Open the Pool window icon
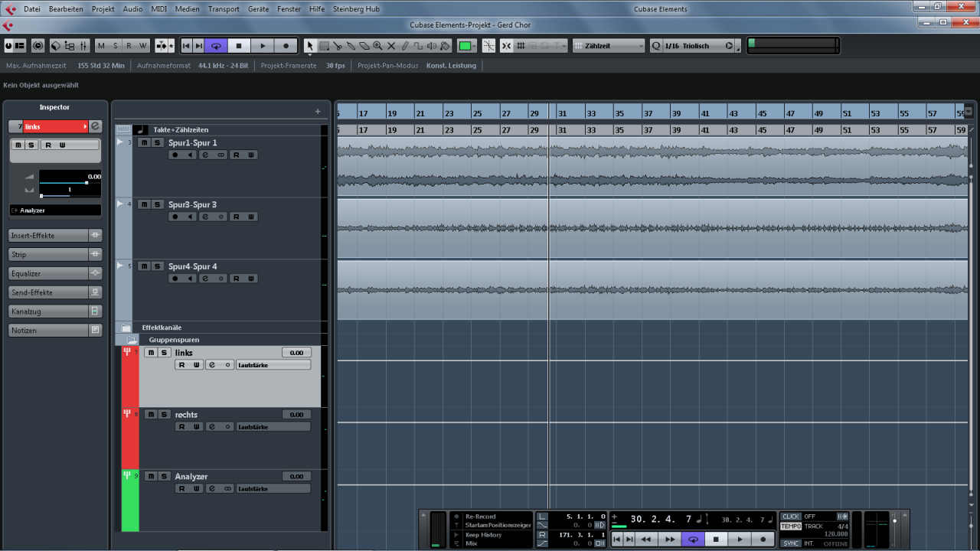Screen dimensions: 980x551 (x=70, y=46)
